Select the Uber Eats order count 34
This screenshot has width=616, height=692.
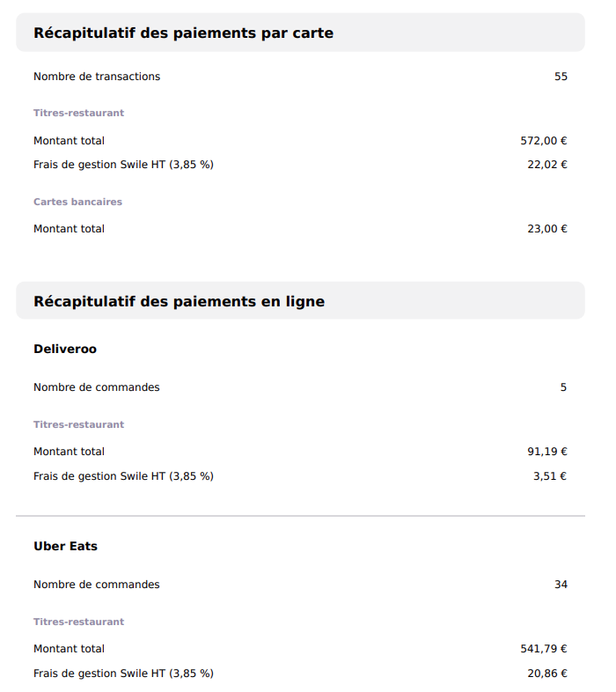[561, 585]
